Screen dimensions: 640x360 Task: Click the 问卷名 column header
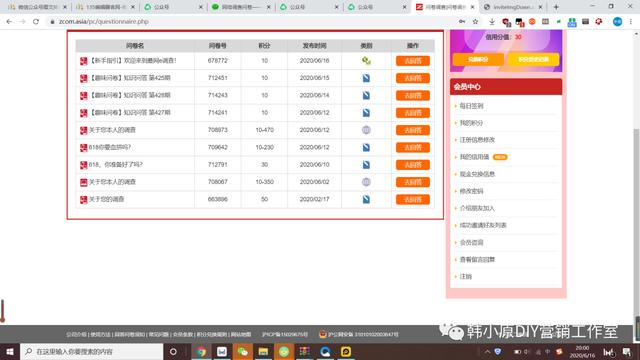tap(135, 46)
